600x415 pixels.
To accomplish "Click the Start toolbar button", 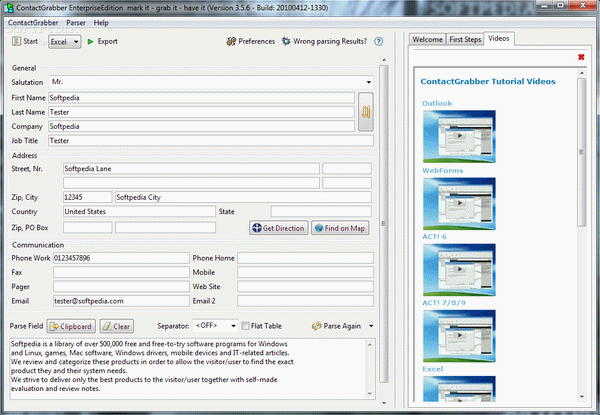I will point(25,41).
